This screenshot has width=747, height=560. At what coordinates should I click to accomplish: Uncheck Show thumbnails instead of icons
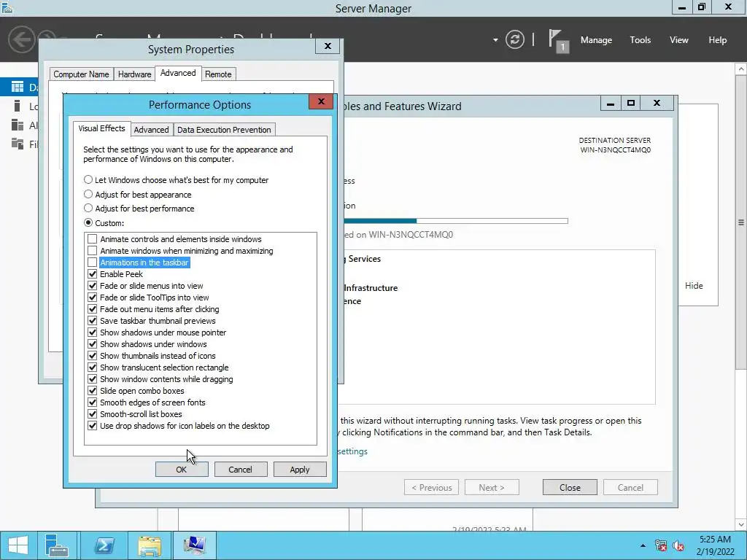point(93,356)
